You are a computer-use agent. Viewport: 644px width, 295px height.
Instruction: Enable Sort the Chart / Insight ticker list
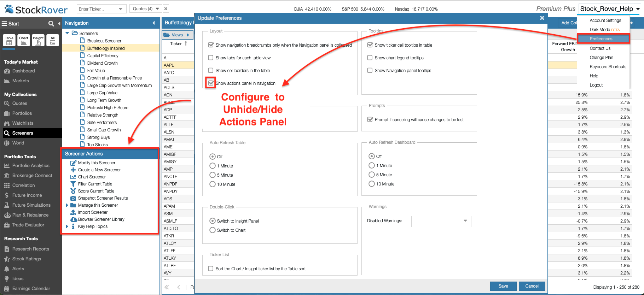pos(211,269)
